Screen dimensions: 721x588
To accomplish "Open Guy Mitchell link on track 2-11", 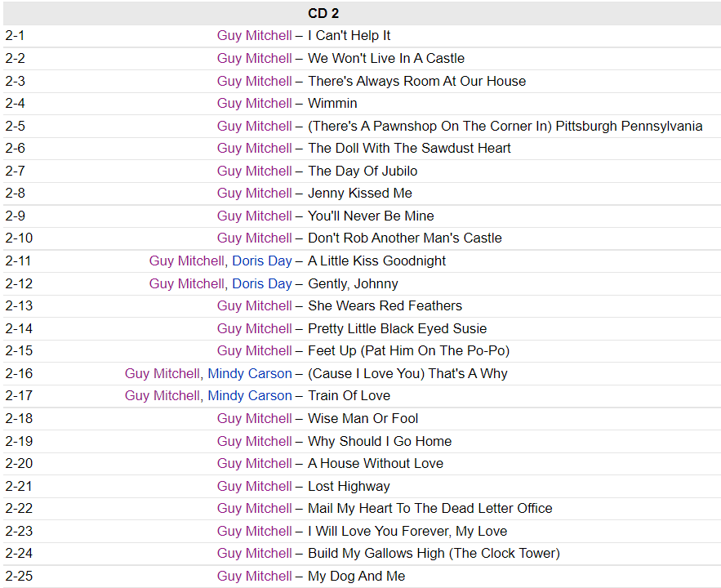I will (187, 261).
